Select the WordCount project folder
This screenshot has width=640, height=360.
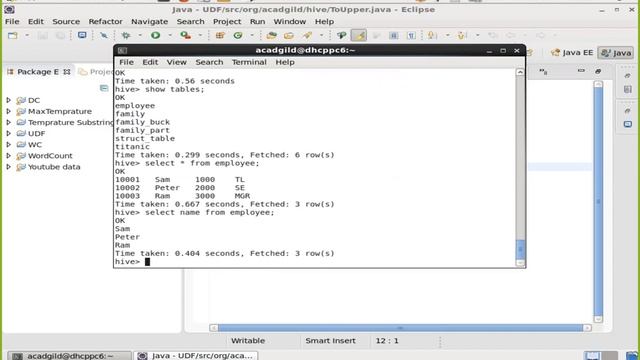(50, 156)
